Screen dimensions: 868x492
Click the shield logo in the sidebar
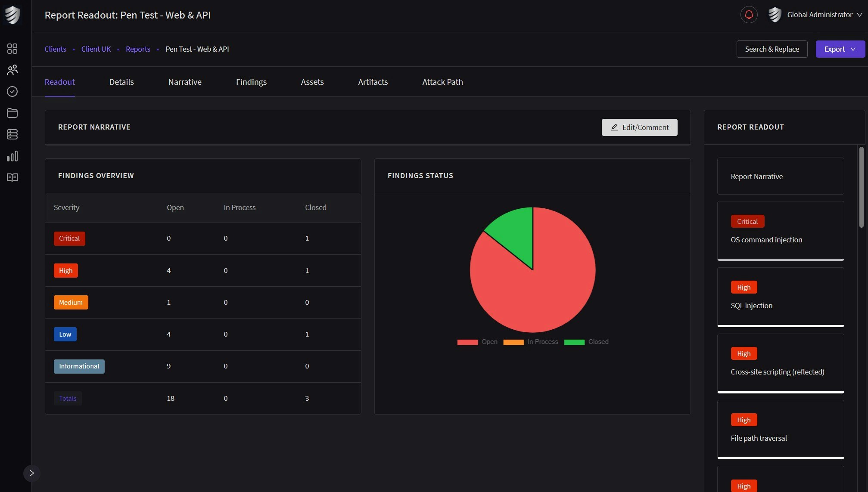coord(12,15)
